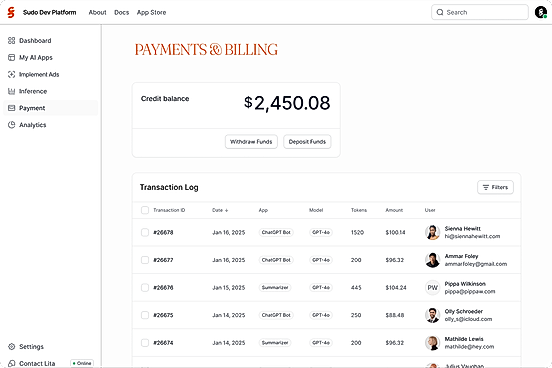Click the Sudo Dev Platform logo icon
The image size is (552, 368).
11,12
